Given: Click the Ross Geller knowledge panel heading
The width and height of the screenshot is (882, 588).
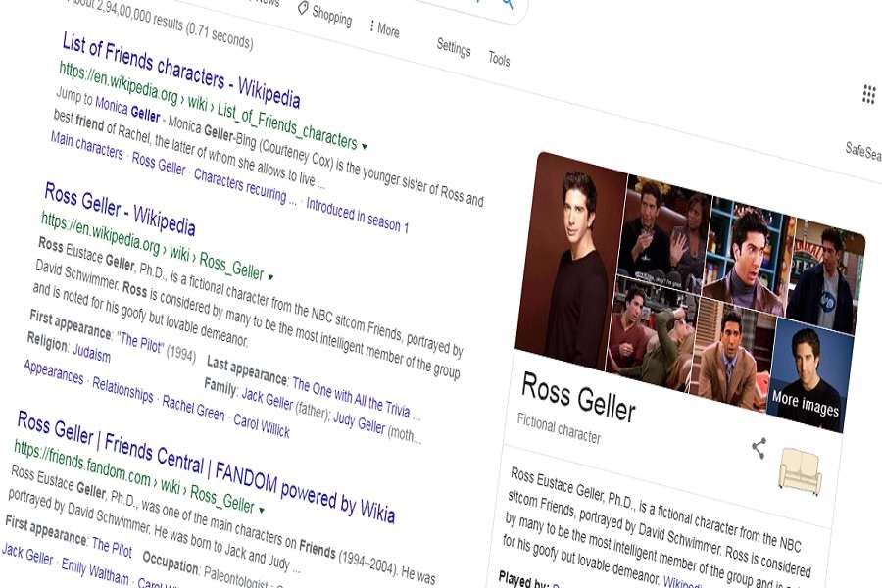Looking at the screenshot, I should pyautogui.click(x=578, y=397).
